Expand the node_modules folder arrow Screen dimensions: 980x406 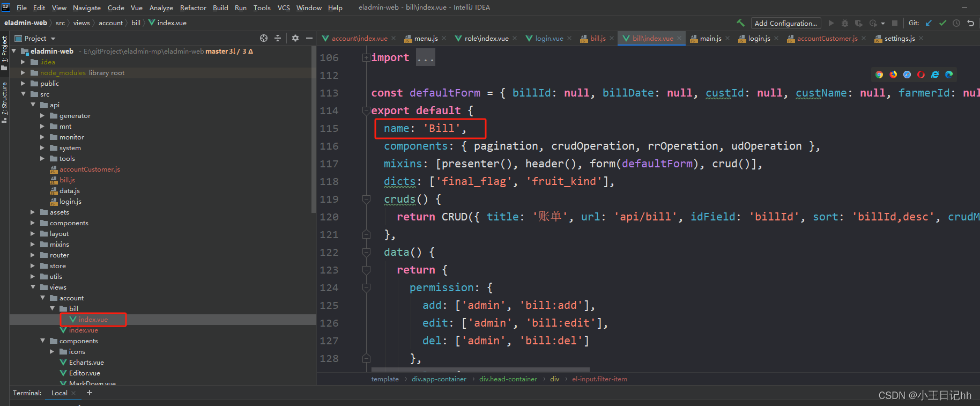[x=23, y=72]
